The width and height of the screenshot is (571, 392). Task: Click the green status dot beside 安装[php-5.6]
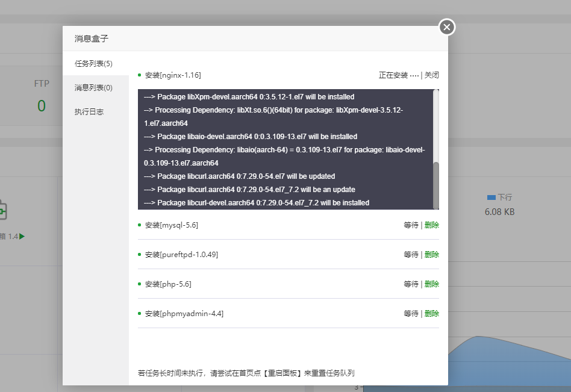[x=139, y=284]
